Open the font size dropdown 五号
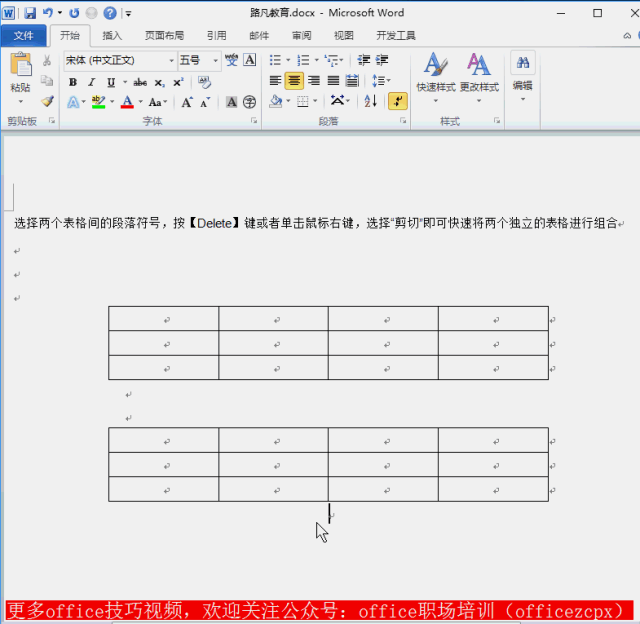This screenshot has width=640, height=624. point(215,60)
